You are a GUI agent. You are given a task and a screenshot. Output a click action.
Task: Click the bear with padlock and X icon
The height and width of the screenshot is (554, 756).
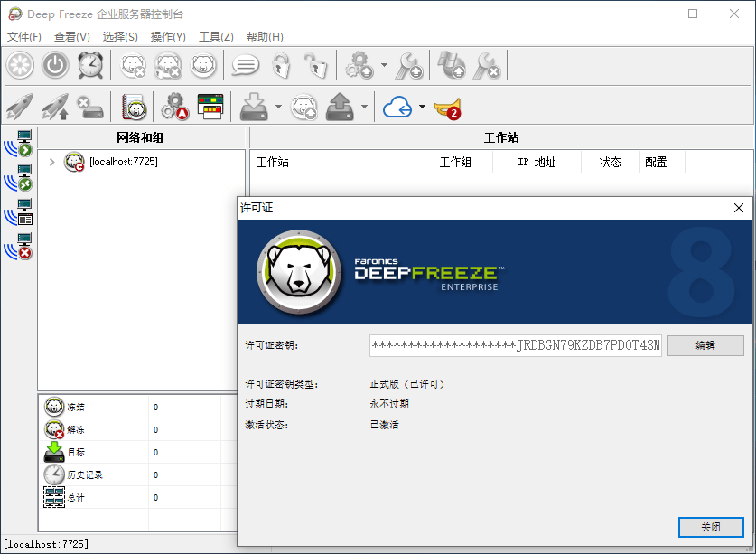pyautogui.click(x=168, y=65)
